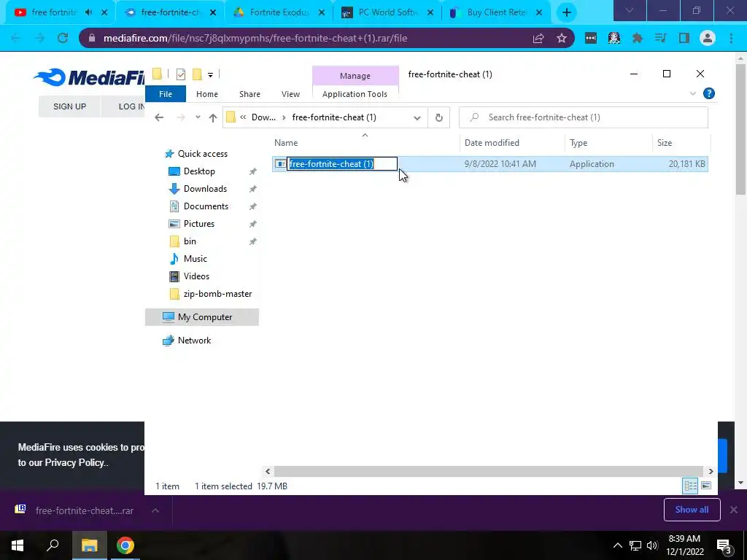Open the File menu in Explorer ribbon
Image resolution: width=747 pixels, height=560 pixels.
point(166,94)
